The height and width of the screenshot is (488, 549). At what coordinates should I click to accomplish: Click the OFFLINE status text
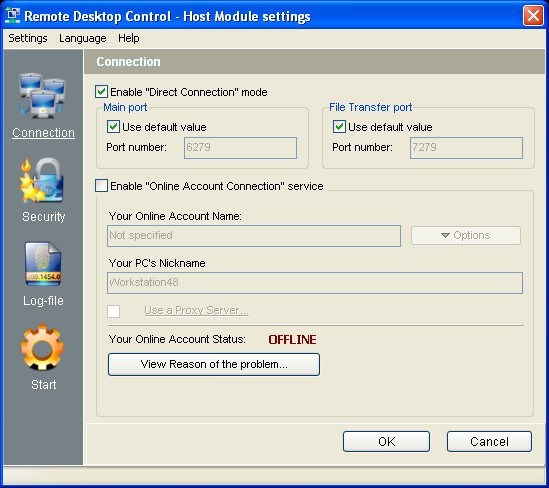[x=292, y=340]
